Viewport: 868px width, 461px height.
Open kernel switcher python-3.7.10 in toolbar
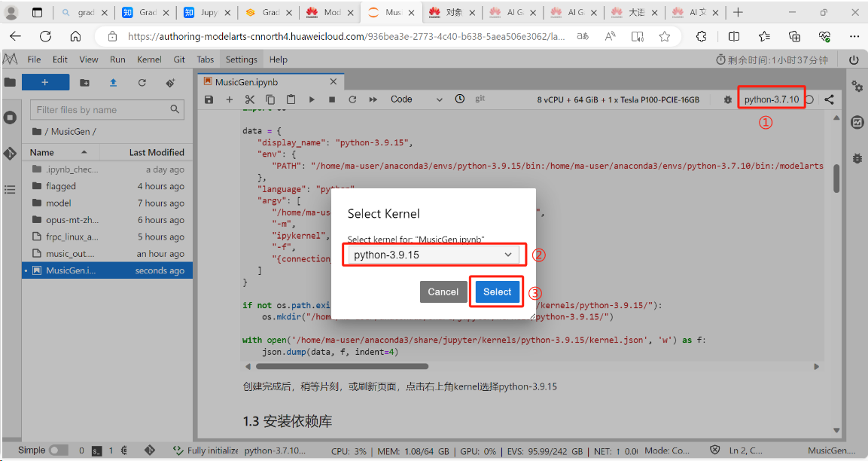tap(771, 99)
